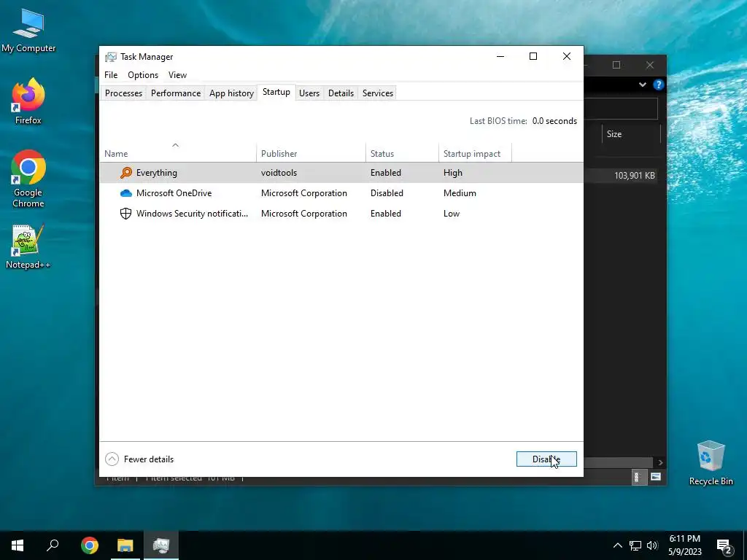Click the Low startup impact value
The height and width of the screenshot is (560, 747).
click(x=451, y=214)
